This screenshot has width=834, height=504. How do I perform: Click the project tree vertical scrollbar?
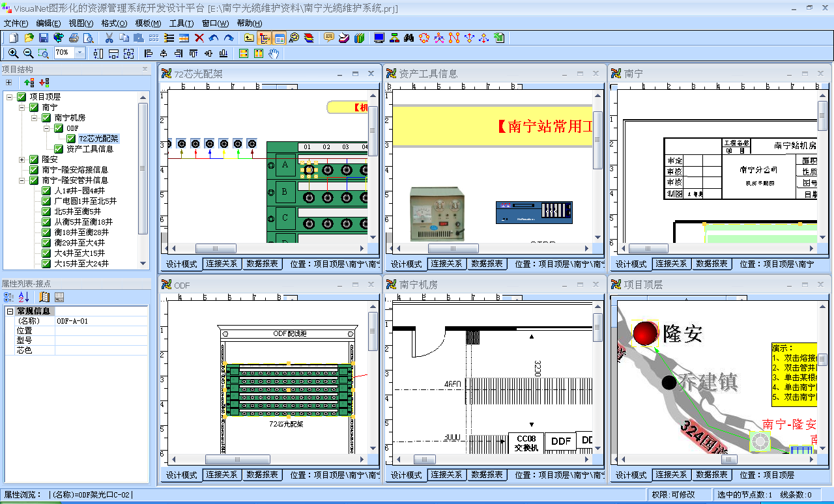click(143, 169)
